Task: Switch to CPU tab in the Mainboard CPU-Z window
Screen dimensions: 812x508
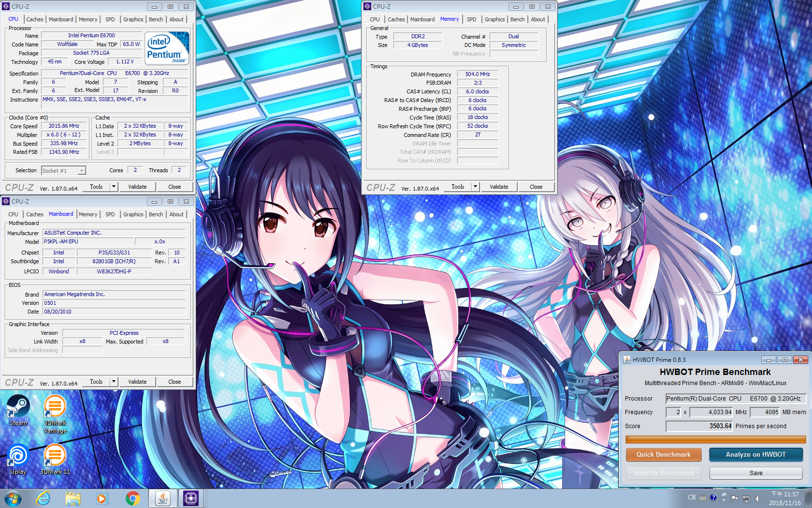Action: point(13,214)
